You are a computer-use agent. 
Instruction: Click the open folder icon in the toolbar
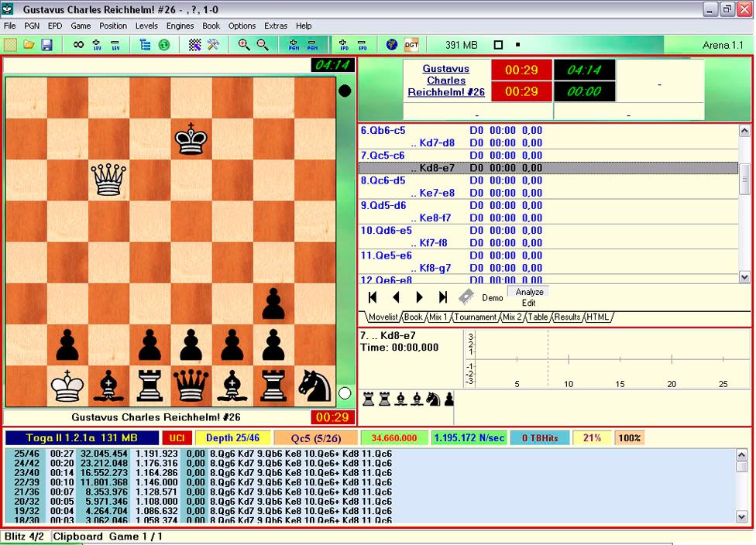coord(29,45)
